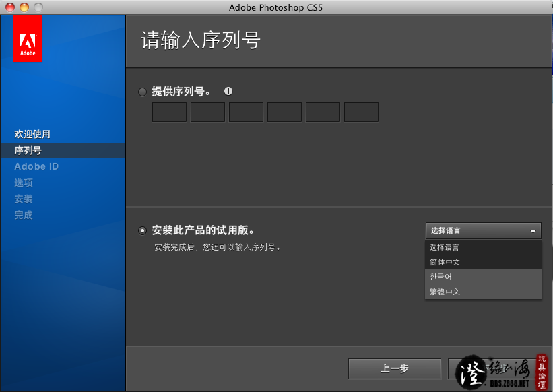This screenshot has width=553, height=392.
Task: Click the fourth serial number input box
Action: [x=285, y=112]
